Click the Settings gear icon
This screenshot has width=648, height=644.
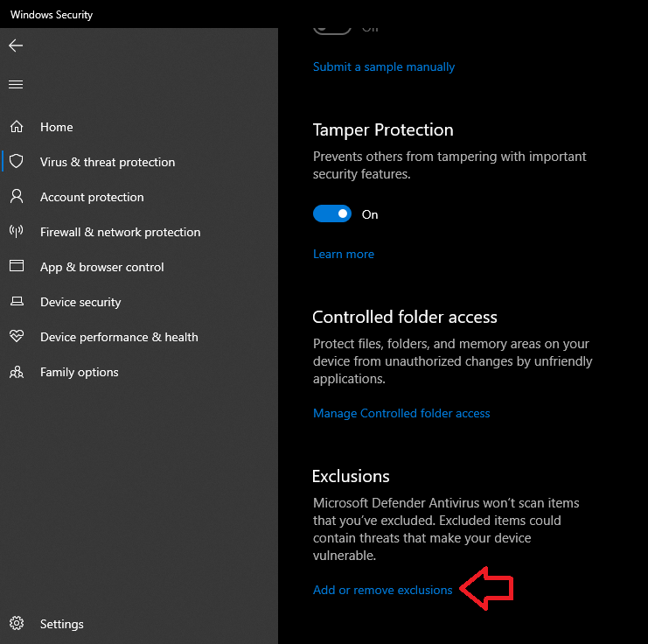click(16, 624)
